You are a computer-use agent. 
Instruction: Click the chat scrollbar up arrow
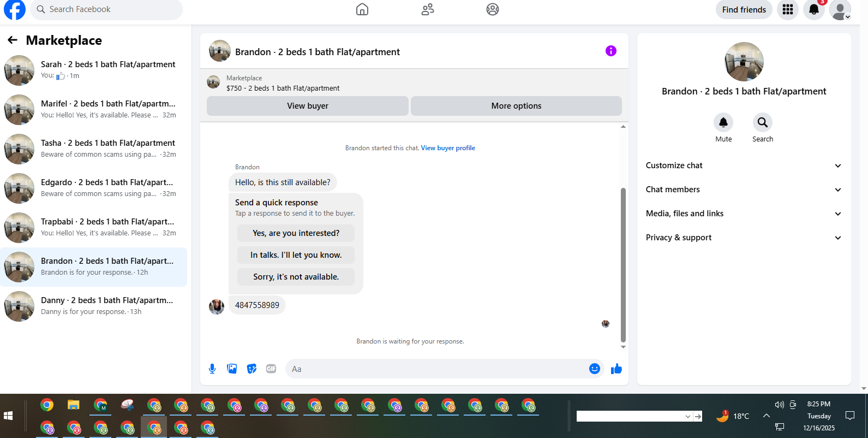tap(623, 127)
